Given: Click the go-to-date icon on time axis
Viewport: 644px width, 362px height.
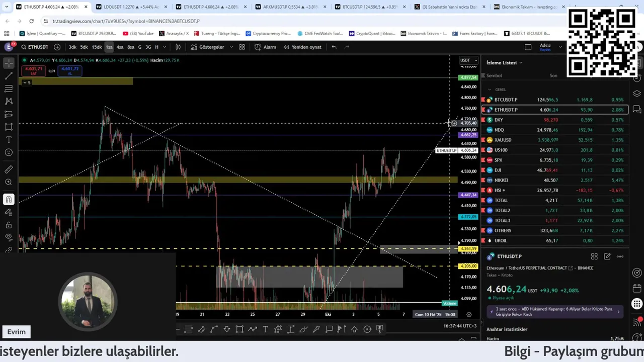Looking at the screenshot, I should coord(469,315).
